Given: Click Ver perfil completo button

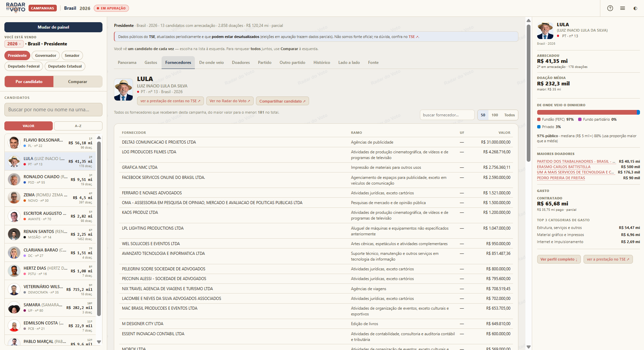Looking at the screenshot, I should (x=559, y=259).
